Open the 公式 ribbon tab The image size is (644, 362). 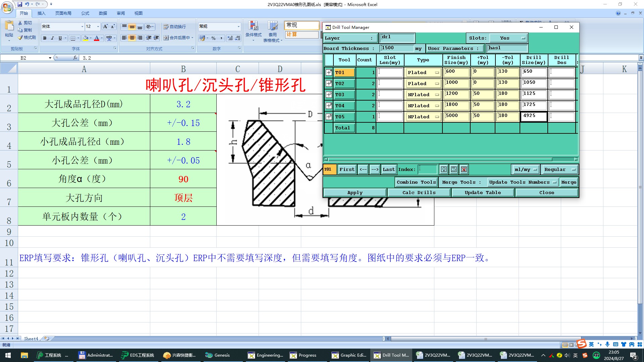click(85, 13)
